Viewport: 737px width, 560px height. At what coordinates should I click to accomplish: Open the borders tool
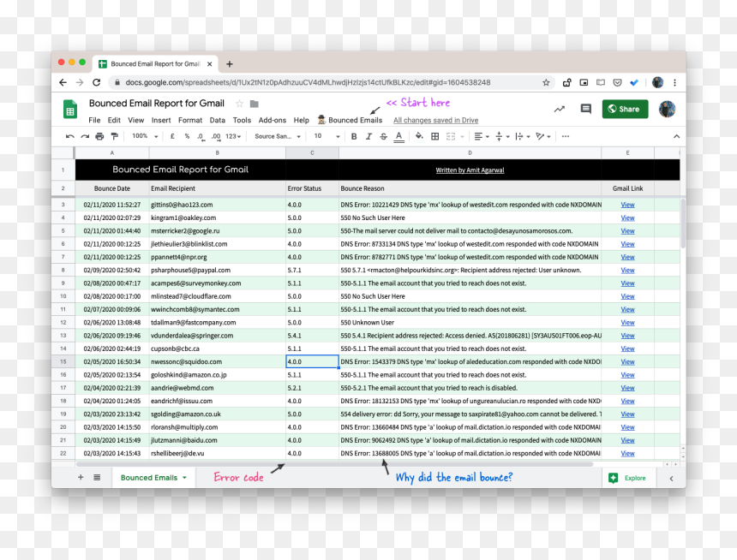click(x=435, y=136)
